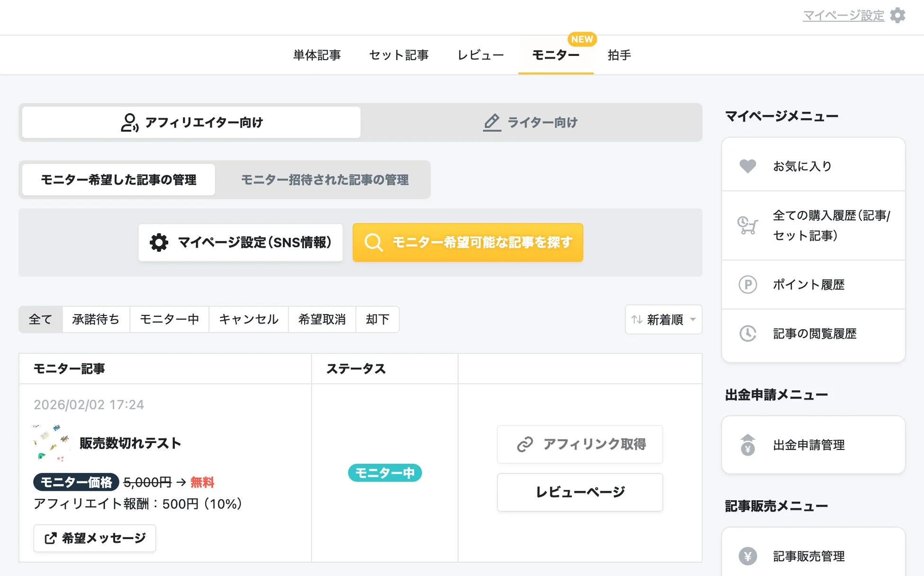Open the 新着順 sort dropdown
The width and height of the screenshot is (924, 576).
663,319
